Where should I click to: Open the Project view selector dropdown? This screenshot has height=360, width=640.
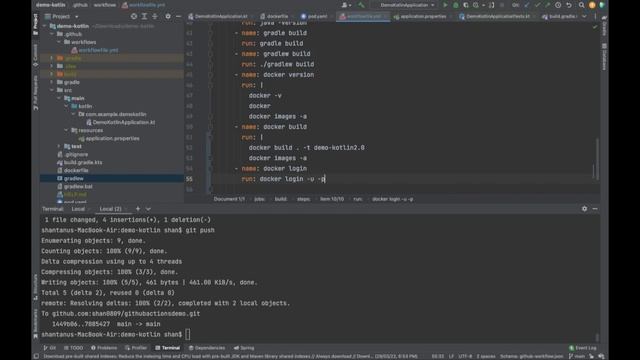(x=62, y=16)
